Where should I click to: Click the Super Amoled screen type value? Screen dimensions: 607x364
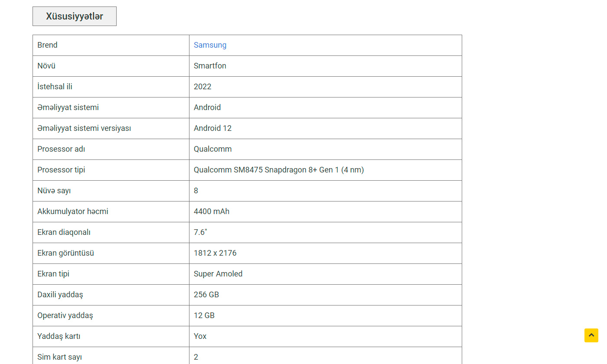(x=218, y=274)
